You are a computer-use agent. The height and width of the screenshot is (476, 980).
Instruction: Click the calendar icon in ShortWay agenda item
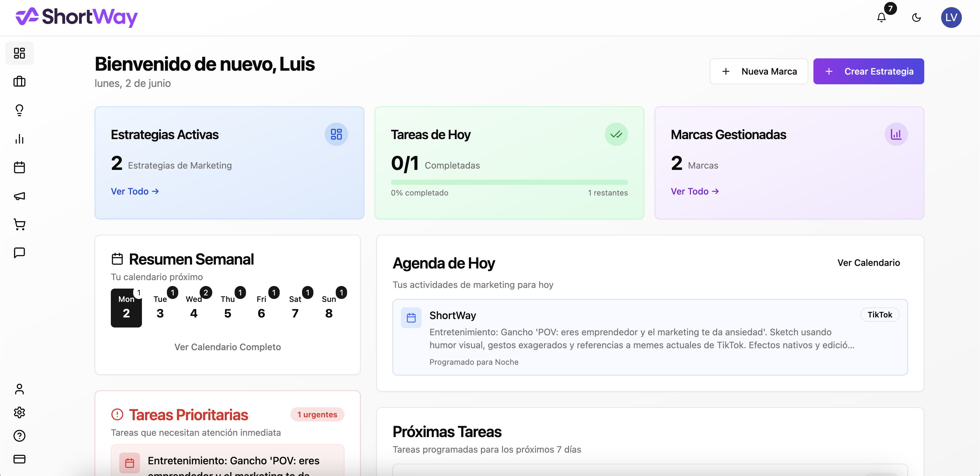click(x=411, y=317)
